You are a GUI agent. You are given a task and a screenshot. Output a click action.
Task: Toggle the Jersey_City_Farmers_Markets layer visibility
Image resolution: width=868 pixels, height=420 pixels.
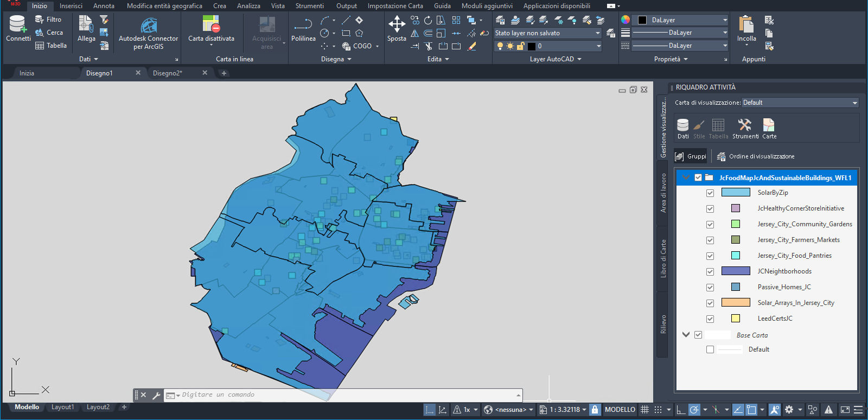[x=710, y=240]
